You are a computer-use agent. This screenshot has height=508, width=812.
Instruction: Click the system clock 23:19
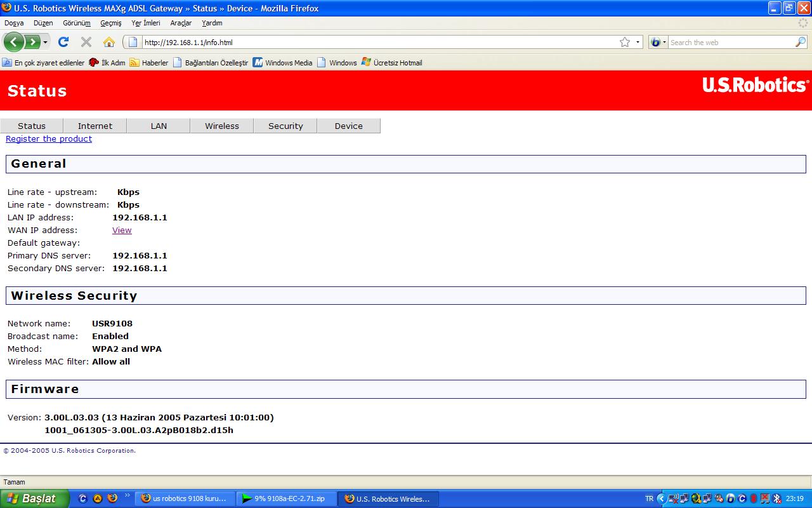point(795,498)
